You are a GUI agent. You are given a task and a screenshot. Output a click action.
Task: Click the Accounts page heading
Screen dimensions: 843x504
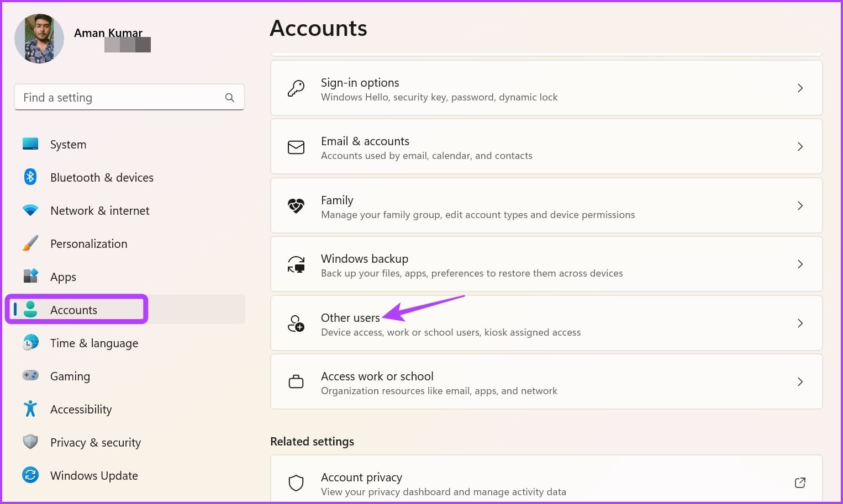click(x=318, y=28)
